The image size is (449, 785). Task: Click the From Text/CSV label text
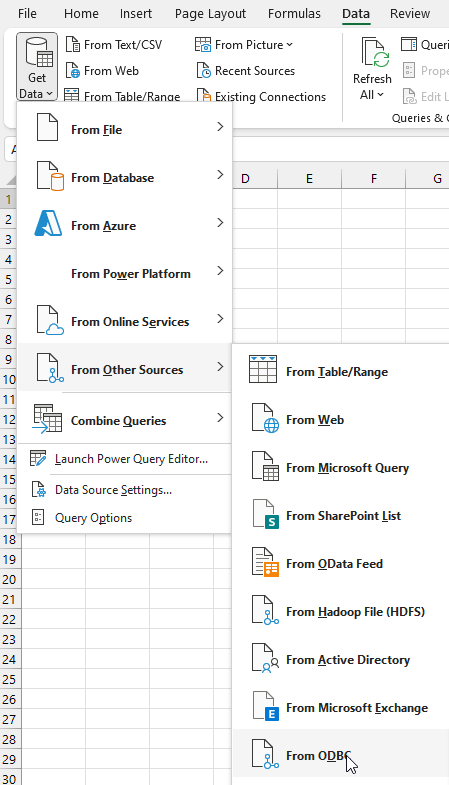pos(123,45)
